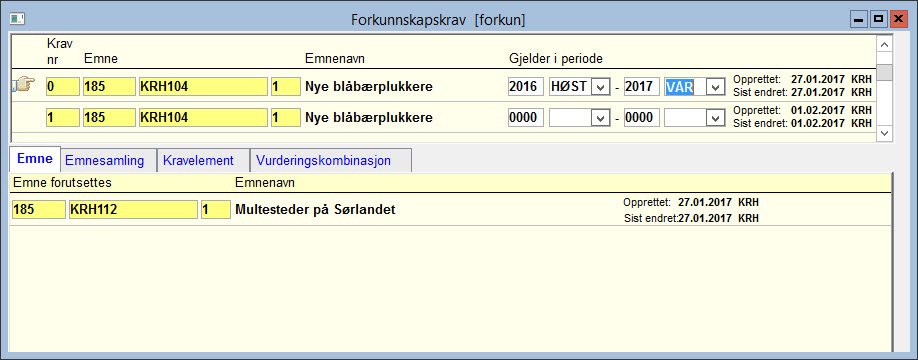Viewport: 918px width, 360px height.
Task: Click the second 0000 year field in row 1
Action: pos(642,118)
